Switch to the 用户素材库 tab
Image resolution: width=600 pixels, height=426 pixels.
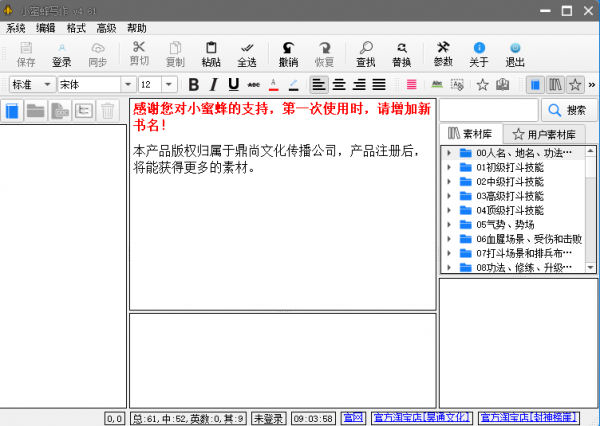(x=544, y=133)
